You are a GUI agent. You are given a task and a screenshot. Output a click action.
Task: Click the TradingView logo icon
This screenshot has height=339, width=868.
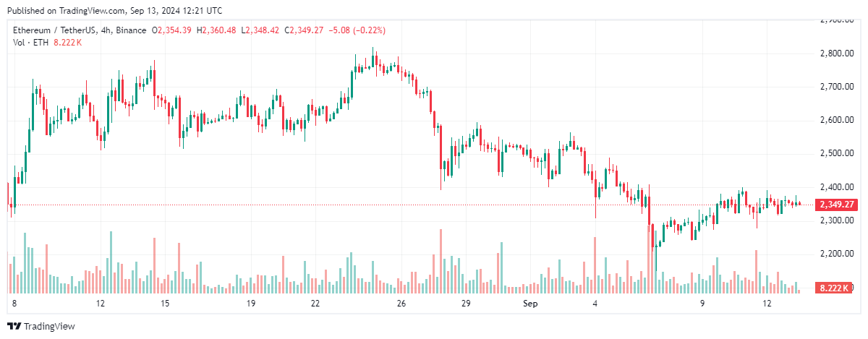[13, 326]
